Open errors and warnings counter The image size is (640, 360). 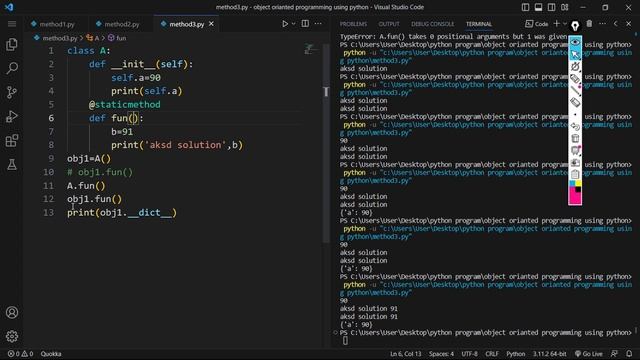click(20, 354)
